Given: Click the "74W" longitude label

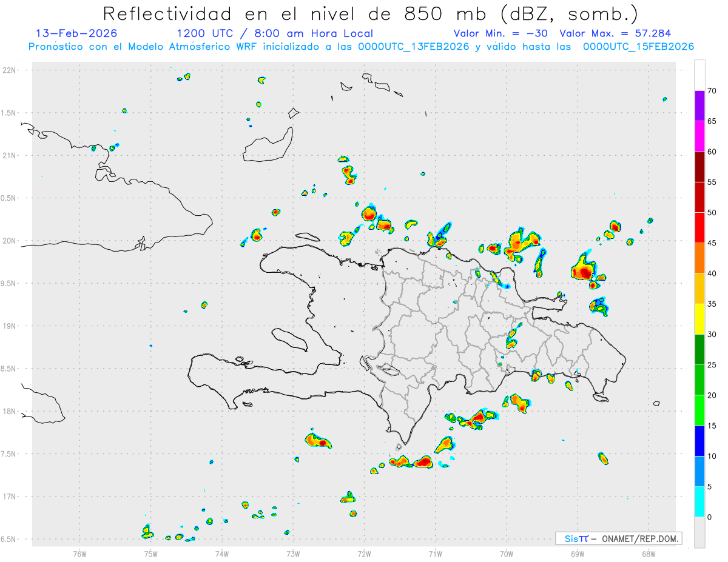Looking at the screenshot, I should pyautogui.click(x=222, y=554).
